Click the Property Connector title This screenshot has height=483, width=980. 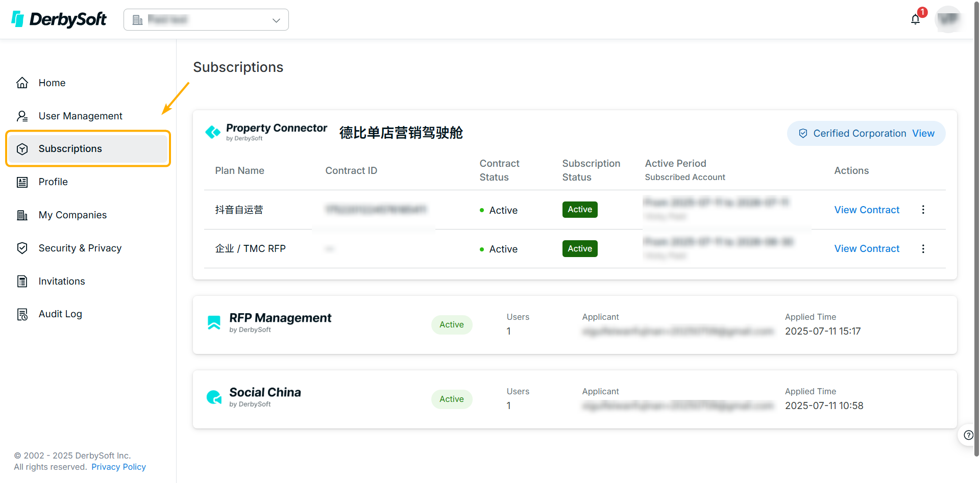coord(276,128)
